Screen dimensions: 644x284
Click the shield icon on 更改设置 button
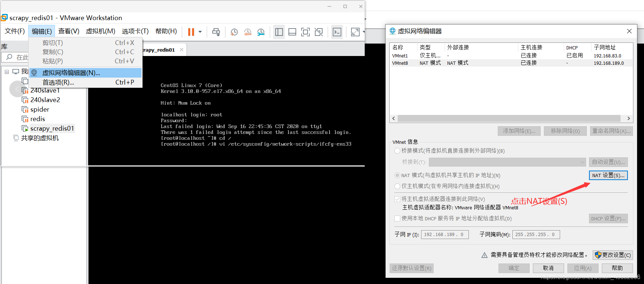pyautogui.click(x=598, y=255)
